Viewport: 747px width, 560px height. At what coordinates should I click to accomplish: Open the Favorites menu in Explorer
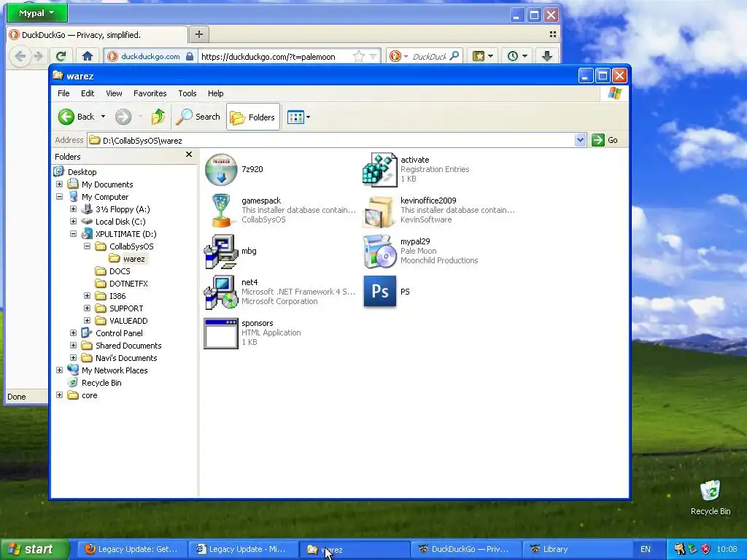tap(150, 93)
